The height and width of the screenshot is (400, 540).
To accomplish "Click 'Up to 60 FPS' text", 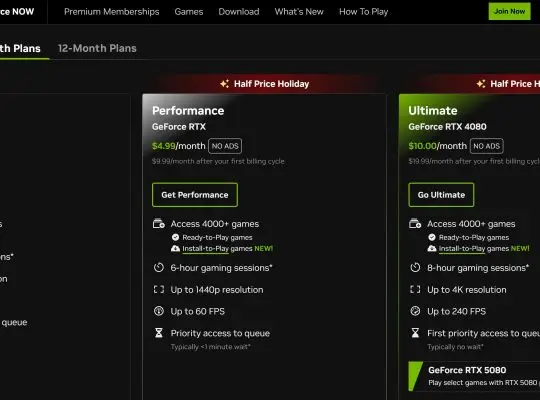I will pos(198,311).
